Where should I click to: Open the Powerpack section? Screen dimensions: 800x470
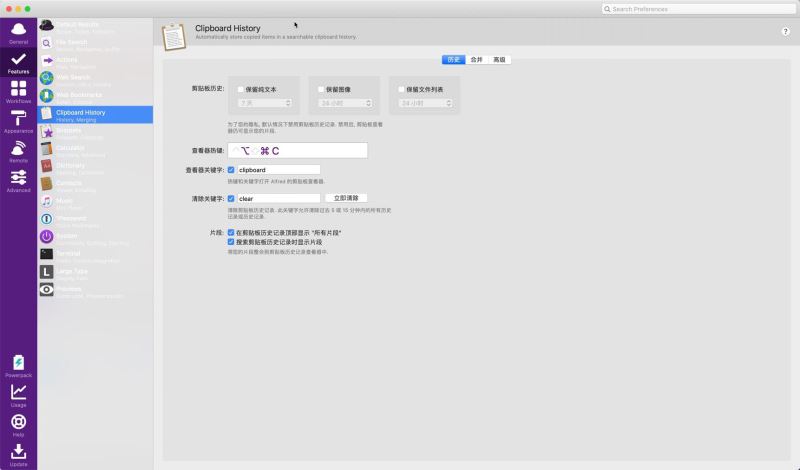18,366
